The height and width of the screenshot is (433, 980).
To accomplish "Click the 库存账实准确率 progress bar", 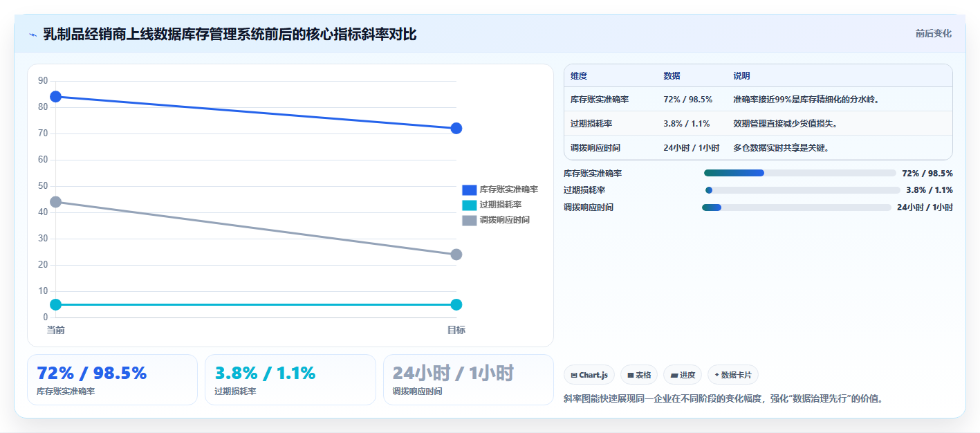I will (799, 173).
